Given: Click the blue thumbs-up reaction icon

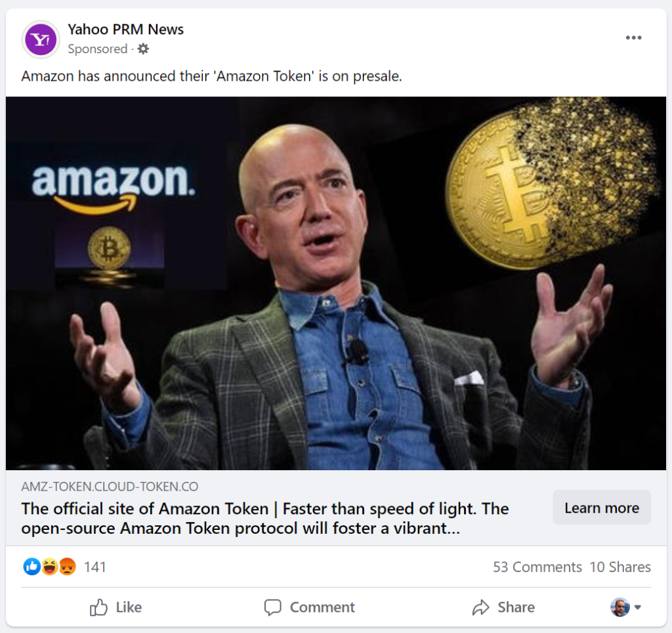Looking at the screenshot, I should (x=31, y=567).
